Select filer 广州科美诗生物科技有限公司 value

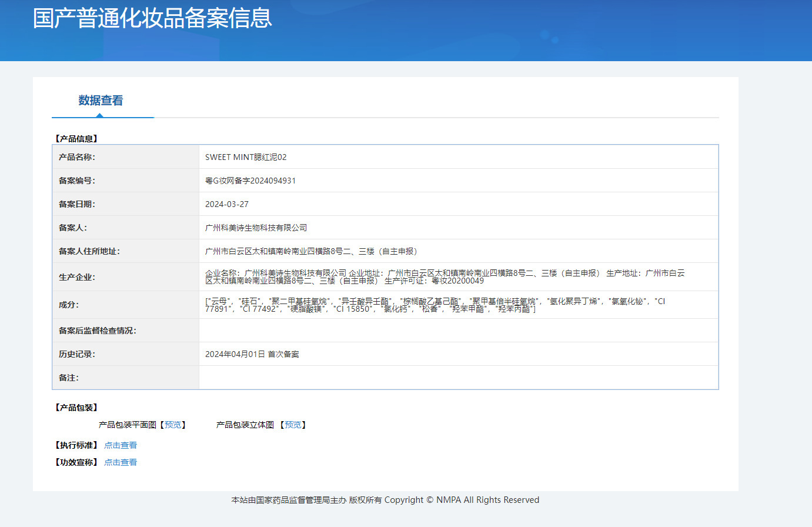click(x=256, y=228)
